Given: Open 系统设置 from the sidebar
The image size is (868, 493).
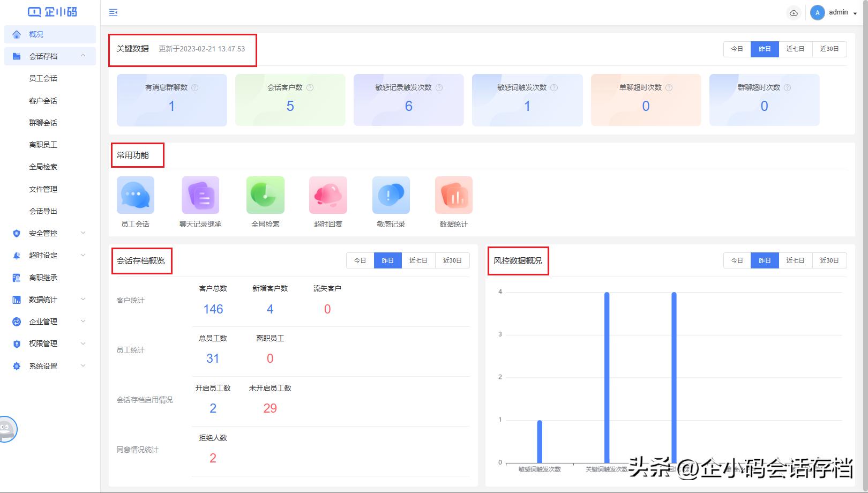Looking at the screenshot, I should click(x=43, y=365).
